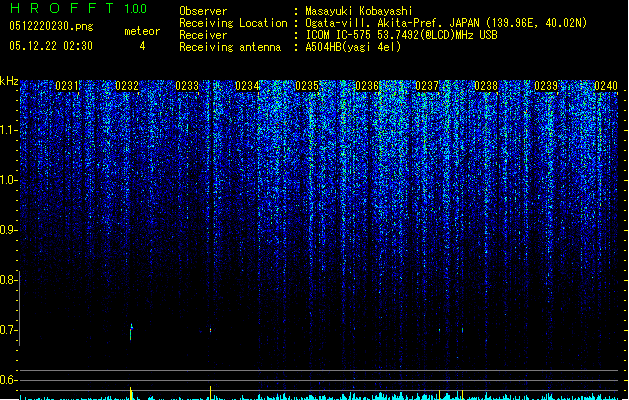
Task: Click the meteor echo dot near 0233
Action: click(211, 330)
